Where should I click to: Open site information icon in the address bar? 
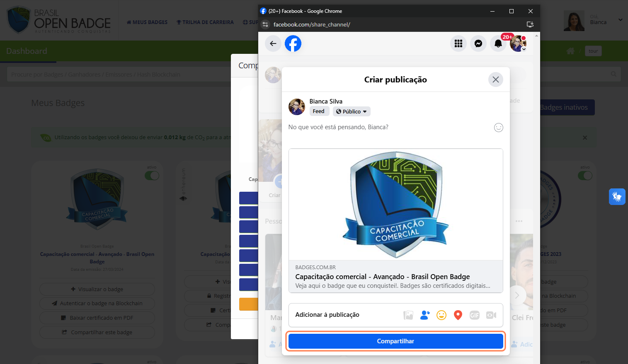(266, 24)
